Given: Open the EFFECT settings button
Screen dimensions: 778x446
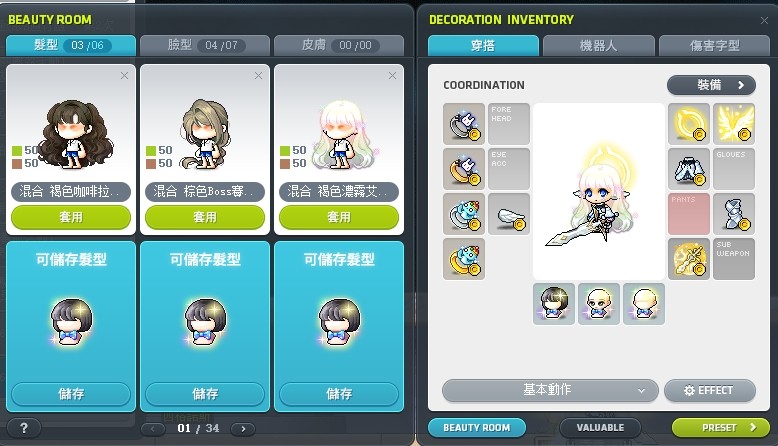Looking at the screenshot, I should click(710, 390).
